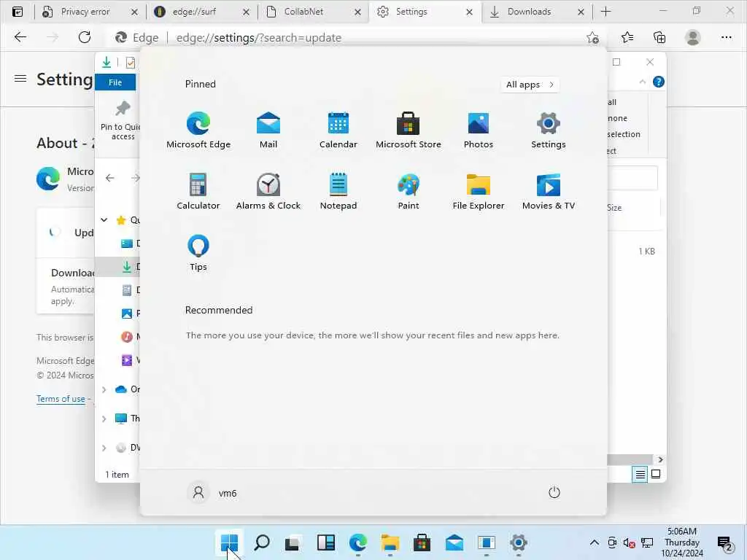
Task: Open the network tray icon
Action: (x=647, y=542)
